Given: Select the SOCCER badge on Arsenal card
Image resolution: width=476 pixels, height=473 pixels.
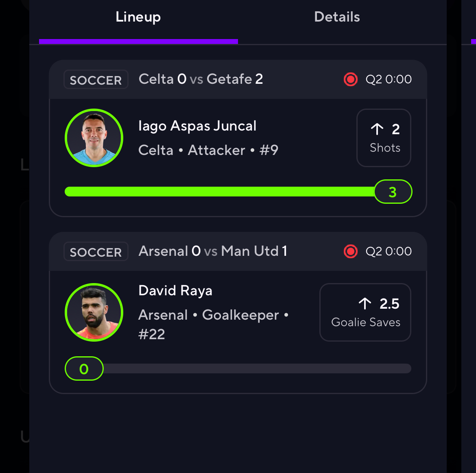Looking at the screenshot, I should 96,252.
